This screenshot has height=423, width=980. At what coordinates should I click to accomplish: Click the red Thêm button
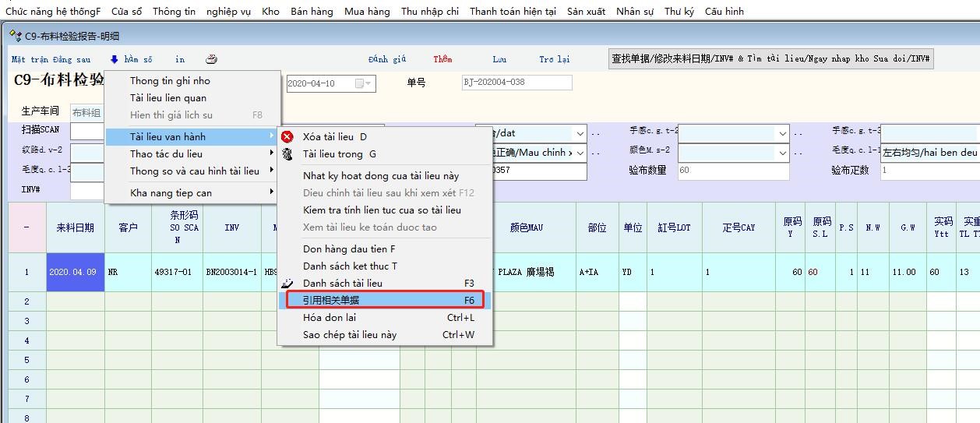[442, 59]
